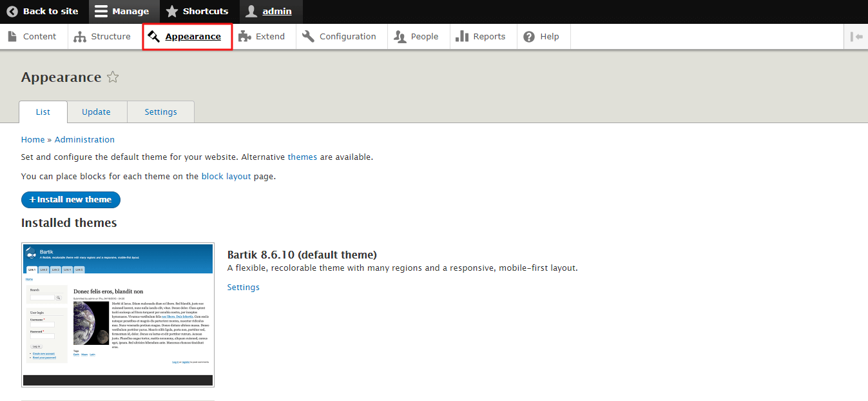This screenshot has width=868, height=401.
Task: Click the Extend puzzle piece icon
Action: point(244,37)
